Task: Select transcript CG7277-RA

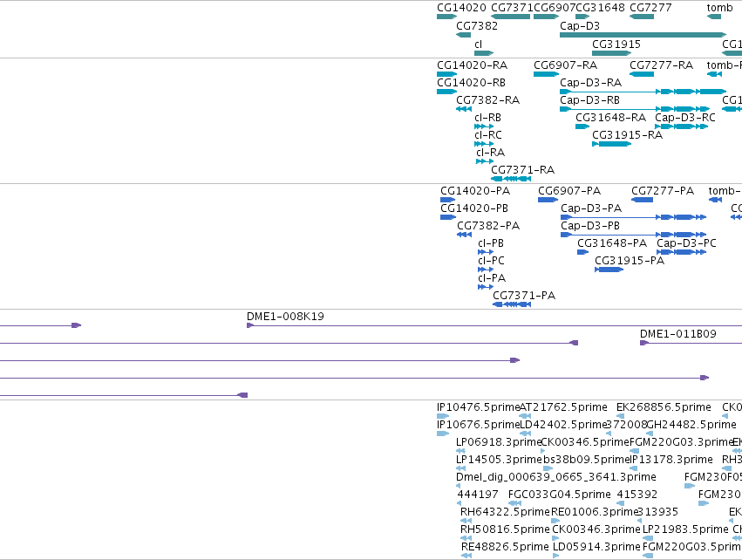Action: point(642,74)
